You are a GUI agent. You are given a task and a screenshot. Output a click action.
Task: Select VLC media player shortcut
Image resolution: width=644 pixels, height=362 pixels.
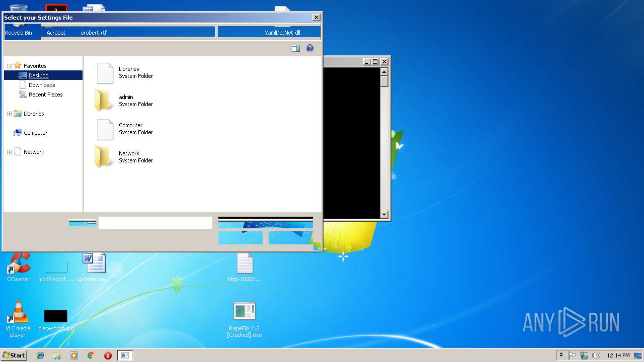tap(18, 319)
